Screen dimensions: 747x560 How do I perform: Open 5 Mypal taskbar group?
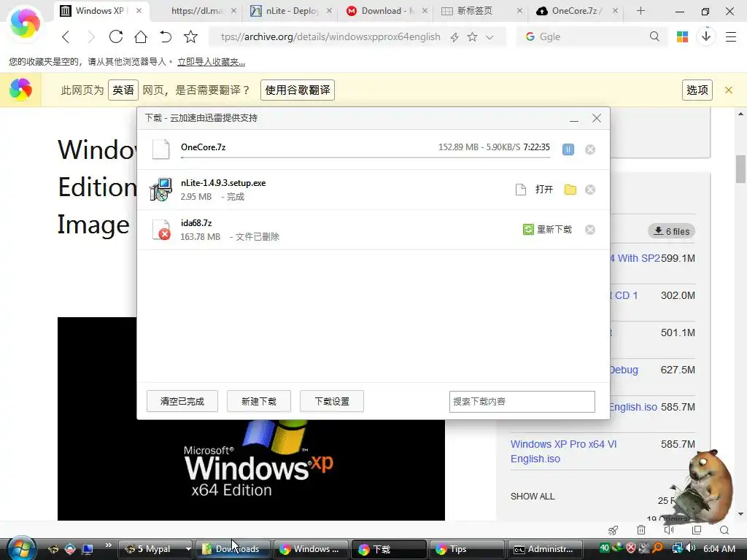pyautogui.click(x=155, y=549)
